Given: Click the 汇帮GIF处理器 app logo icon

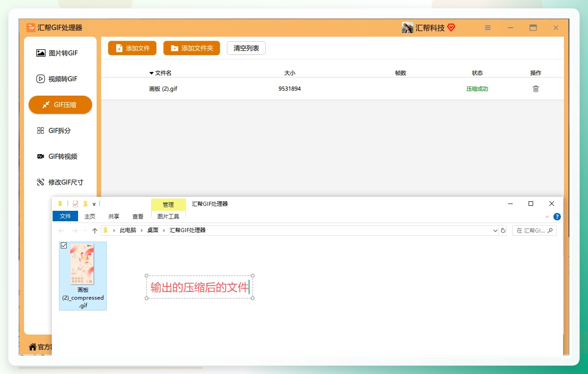Looking at the screenshot, I should 31,28.
